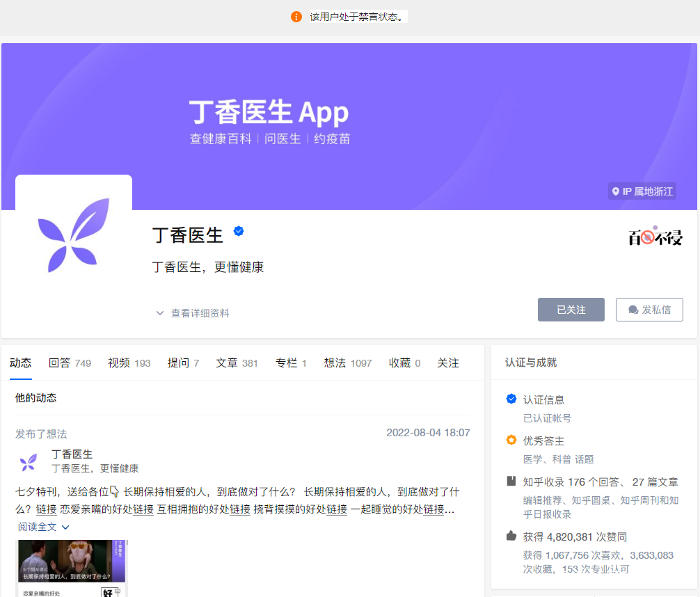Switch to the 动态 tab

(x=21, y=363)
